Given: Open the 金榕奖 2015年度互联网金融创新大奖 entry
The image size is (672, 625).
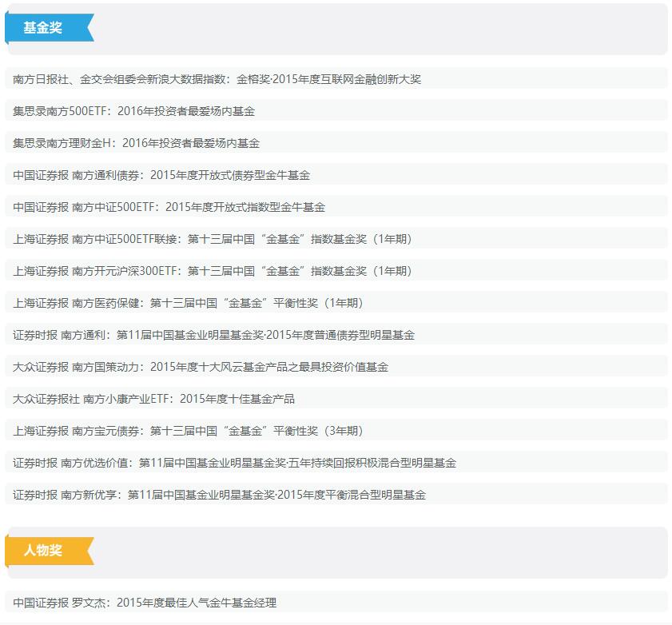Looking at the screenshot, I should 217,79.
